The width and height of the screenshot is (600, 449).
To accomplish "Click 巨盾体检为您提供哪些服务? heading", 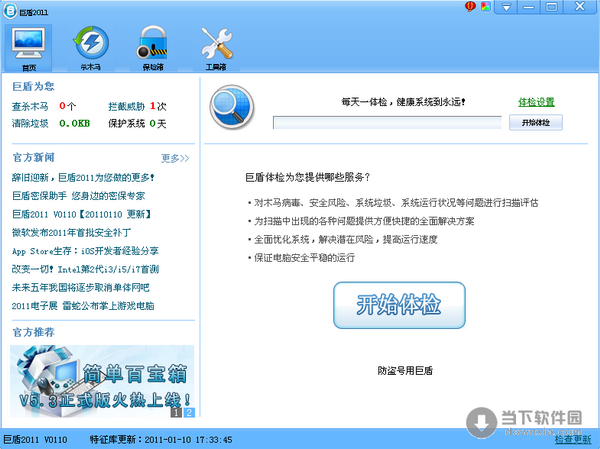I will click(308, 177).
